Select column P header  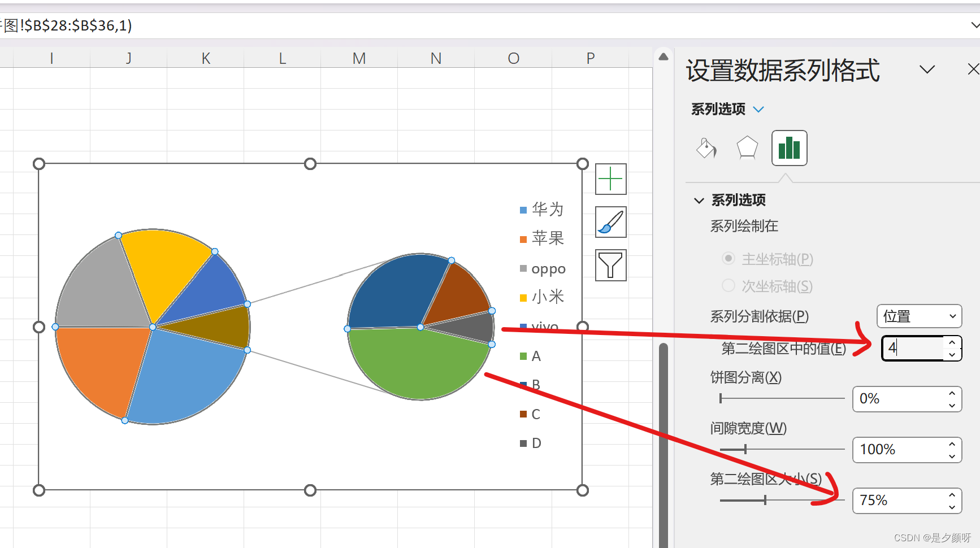591,58
